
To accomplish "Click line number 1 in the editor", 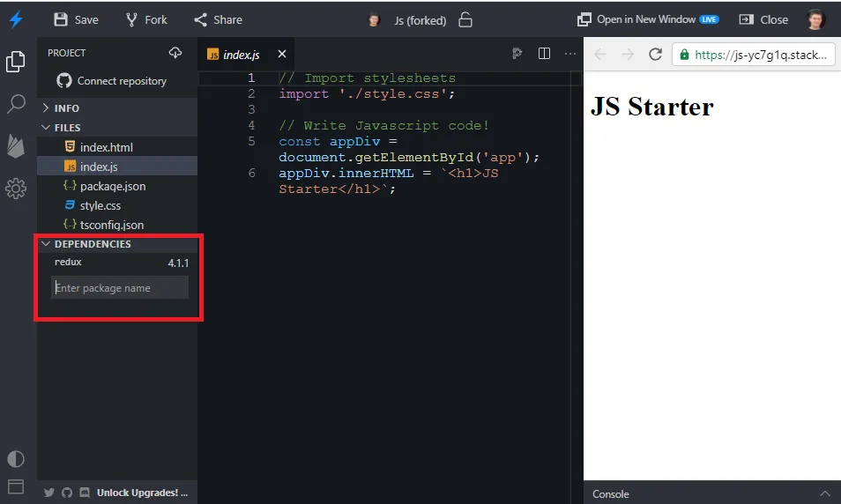I will click(251, 78).
